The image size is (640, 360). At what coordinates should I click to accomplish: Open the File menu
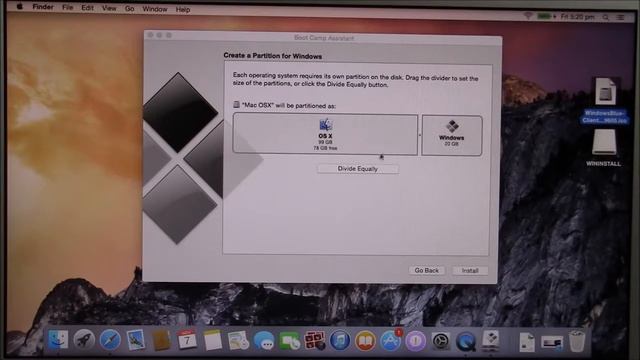[x=67, y=7]
